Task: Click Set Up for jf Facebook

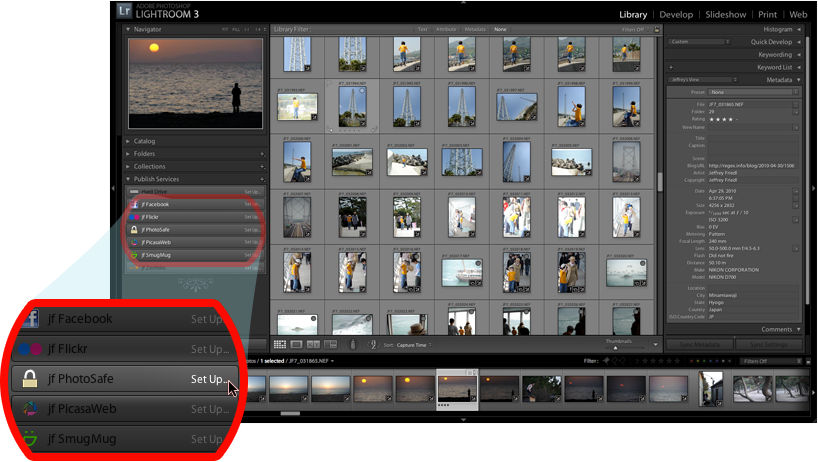Action: tap(252, 204)
